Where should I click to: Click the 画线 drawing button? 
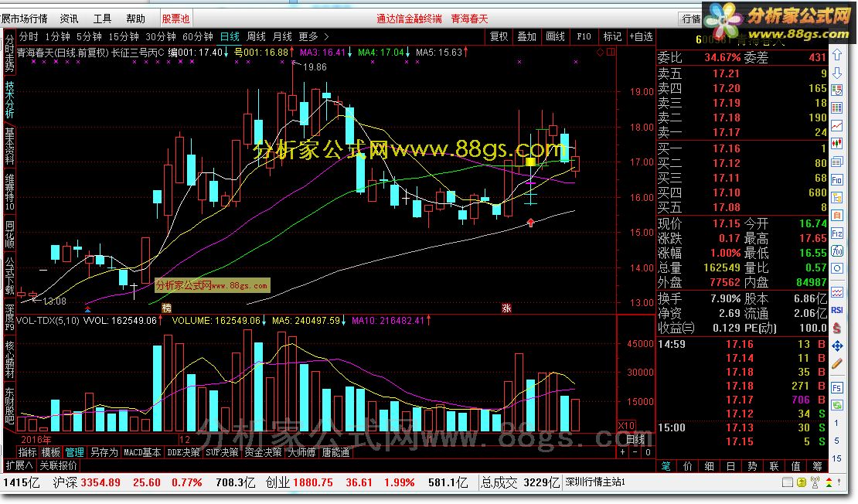click(x=556, y=36)
